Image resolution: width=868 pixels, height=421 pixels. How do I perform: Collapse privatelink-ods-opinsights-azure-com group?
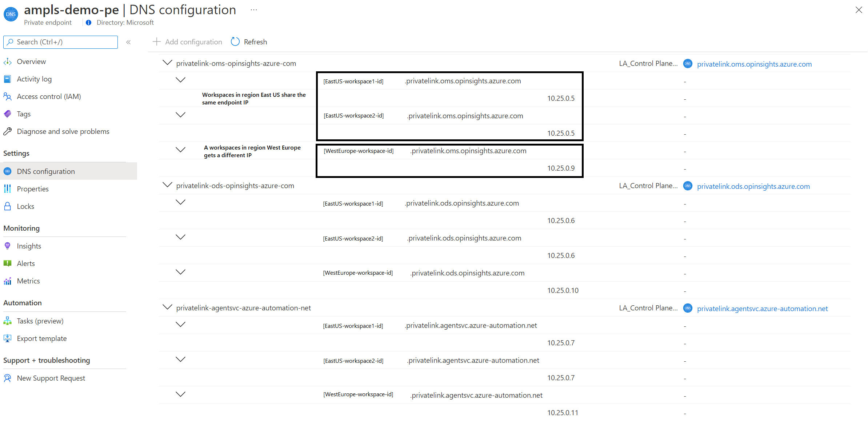click(167, 185)
